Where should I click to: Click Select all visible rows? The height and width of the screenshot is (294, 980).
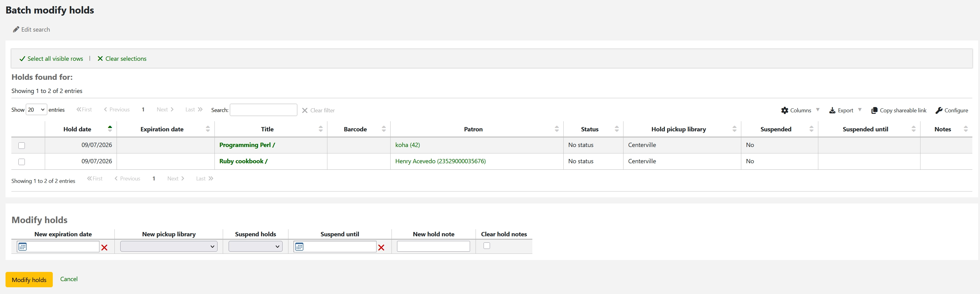[51, 59]
